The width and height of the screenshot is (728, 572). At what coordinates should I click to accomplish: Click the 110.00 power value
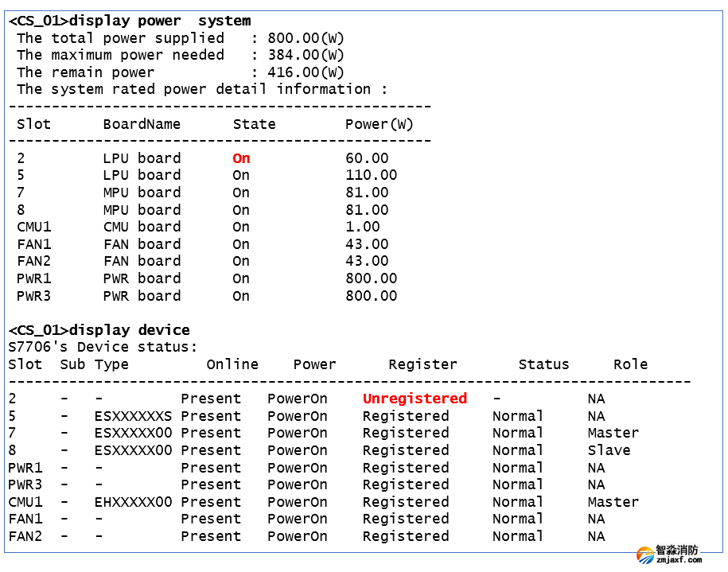[371, 175]
